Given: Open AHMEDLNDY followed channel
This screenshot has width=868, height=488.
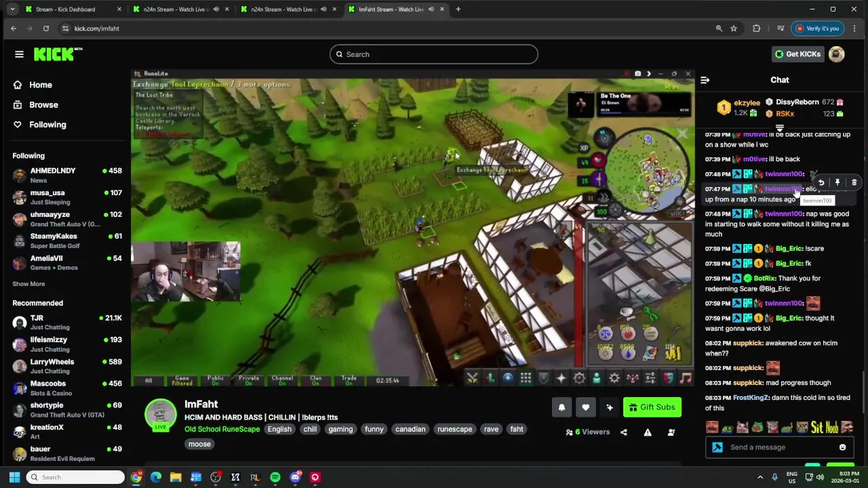Looking at the screenshot, I should click(66, 175).
